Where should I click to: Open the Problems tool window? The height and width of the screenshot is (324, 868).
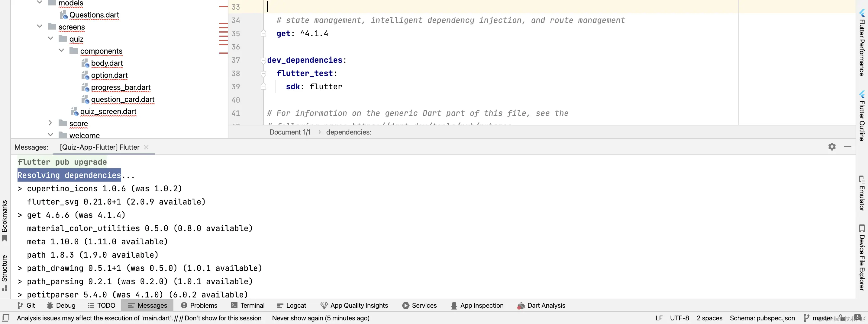pyautogui.click(x=199, y=306)
